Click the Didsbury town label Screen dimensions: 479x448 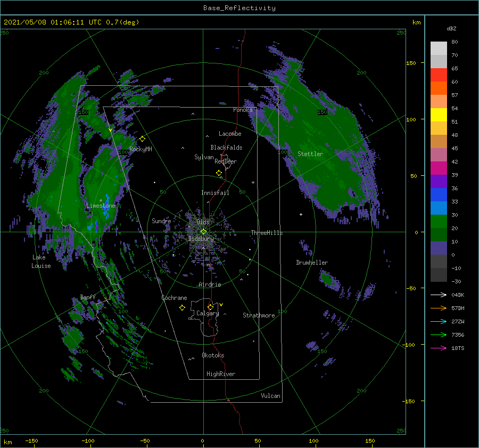coord(201,239)
